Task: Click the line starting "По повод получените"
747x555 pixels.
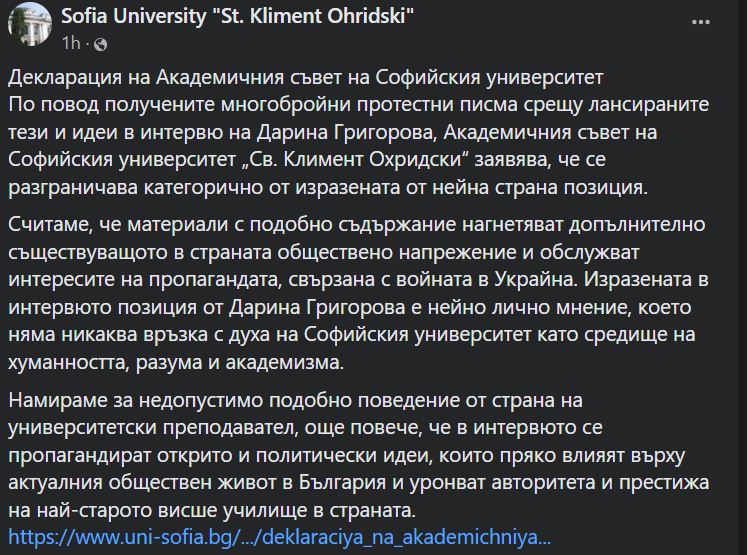Action: coord(359,104)
